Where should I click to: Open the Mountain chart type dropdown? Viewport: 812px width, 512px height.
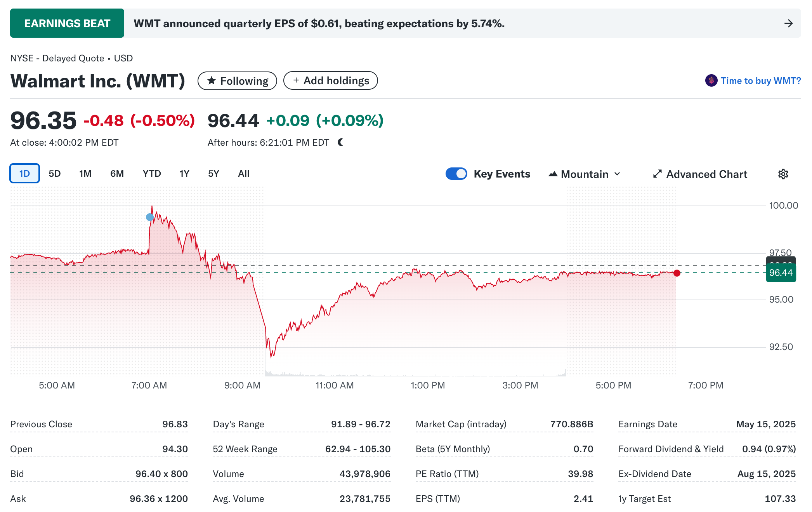tap(585, 174)
